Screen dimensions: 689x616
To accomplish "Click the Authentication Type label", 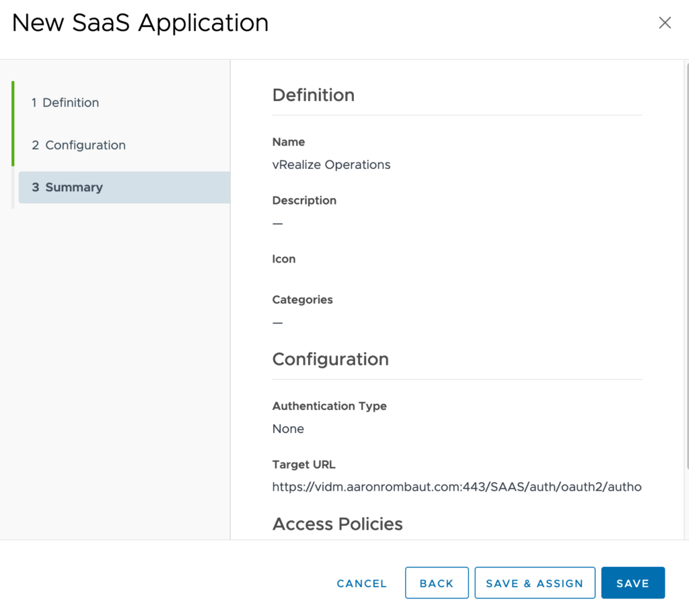I will tap(329, 406).
